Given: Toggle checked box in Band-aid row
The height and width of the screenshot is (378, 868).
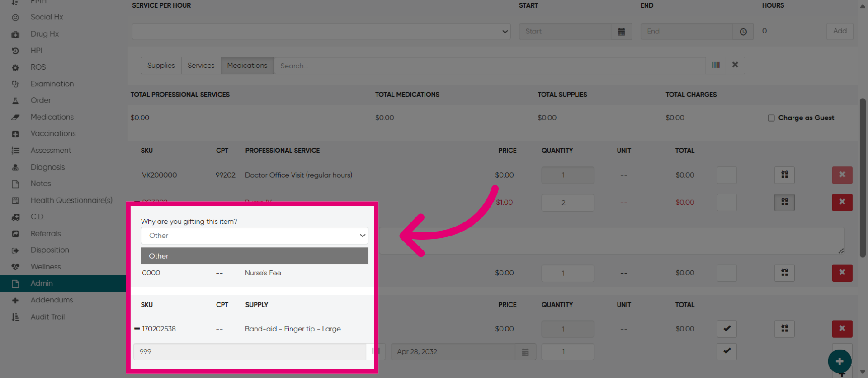Looking at the screenshot, I should (727, 329).
